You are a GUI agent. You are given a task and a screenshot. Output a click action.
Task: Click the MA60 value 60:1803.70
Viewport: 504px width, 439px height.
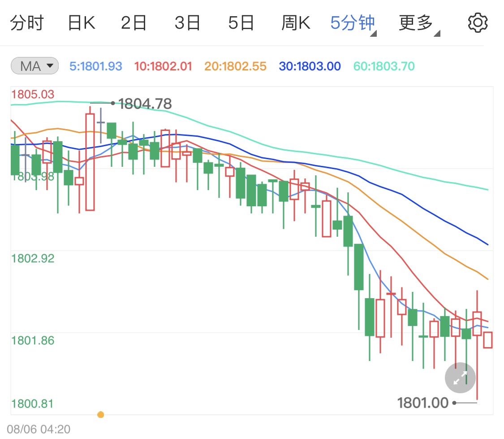coord(384,66)
